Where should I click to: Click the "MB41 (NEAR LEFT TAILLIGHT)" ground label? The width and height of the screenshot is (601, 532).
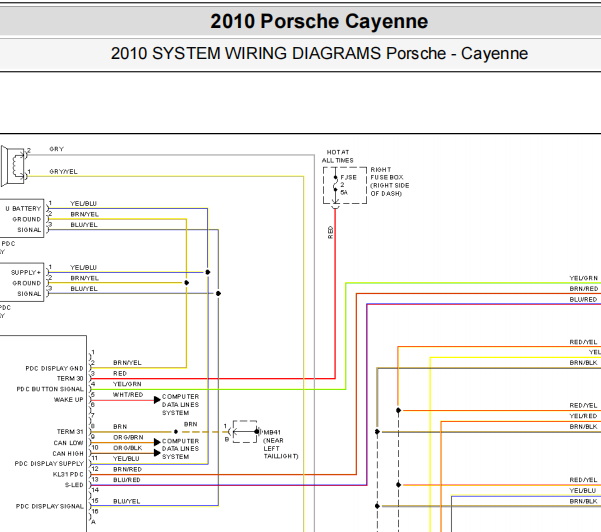click(281, 444)
